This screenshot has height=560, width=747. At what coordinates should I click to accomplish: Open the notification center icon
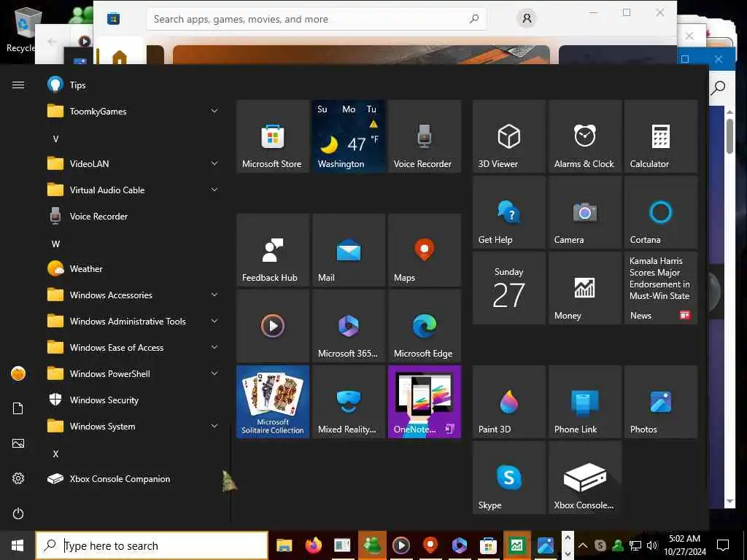click(723, 545)
